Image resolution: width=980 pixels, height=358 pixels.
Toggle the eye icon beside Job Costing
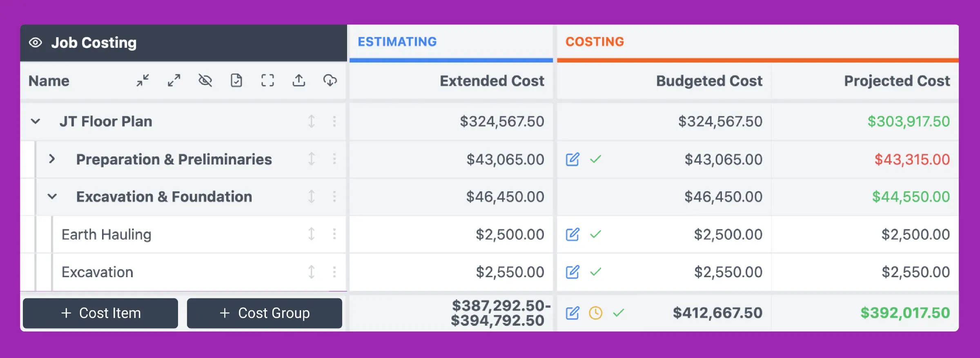36,42
